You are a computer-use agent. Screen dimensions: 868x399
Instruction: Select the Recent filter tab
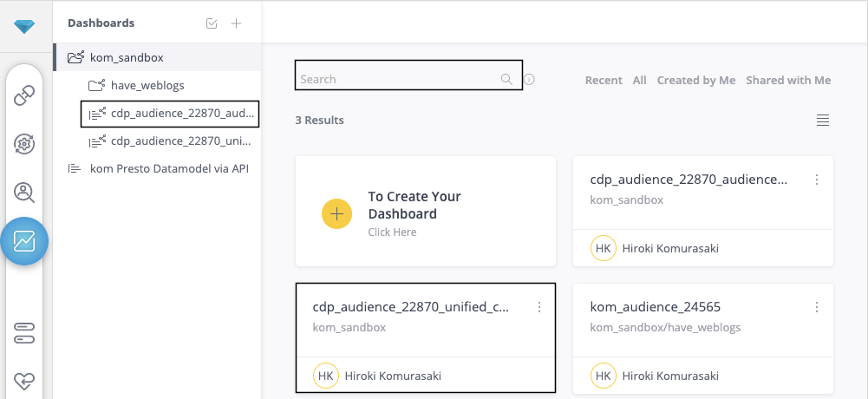coord(604,80)
